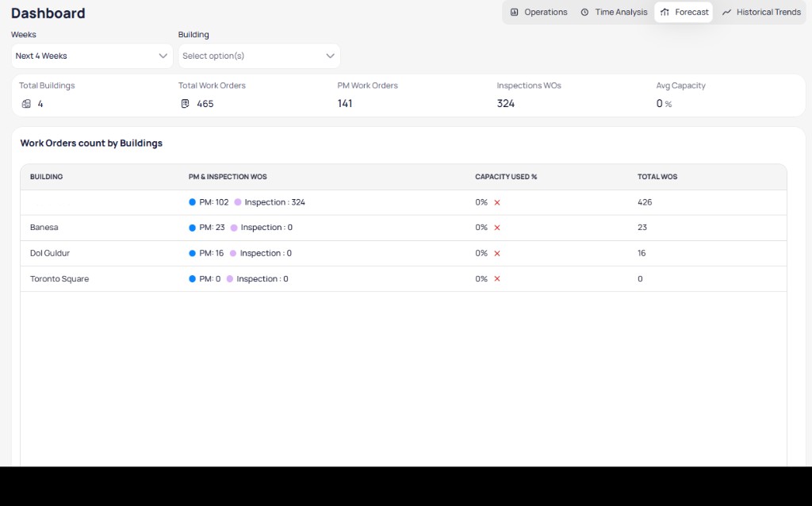Viewport: 812px width, 506px height.
Task: Click the 'PM: 102' value
Action: (x=214, y=202)
